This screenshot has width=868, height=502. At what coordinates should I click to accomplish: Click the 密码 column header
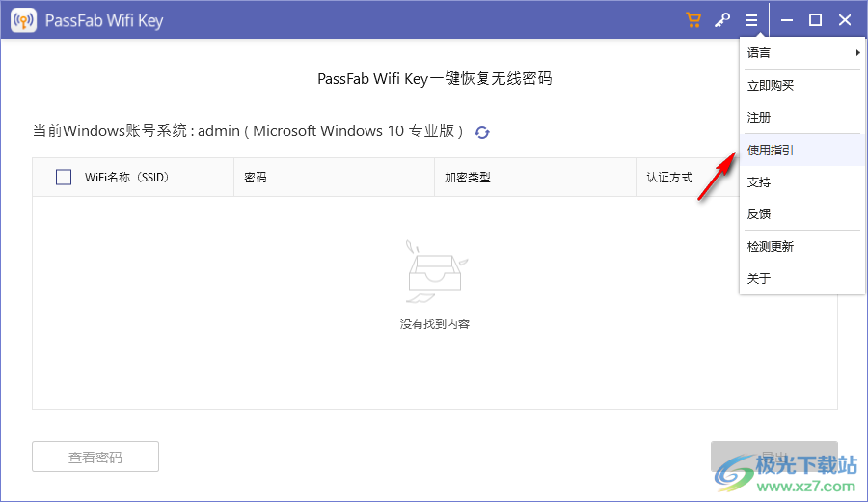pos(334,178)
